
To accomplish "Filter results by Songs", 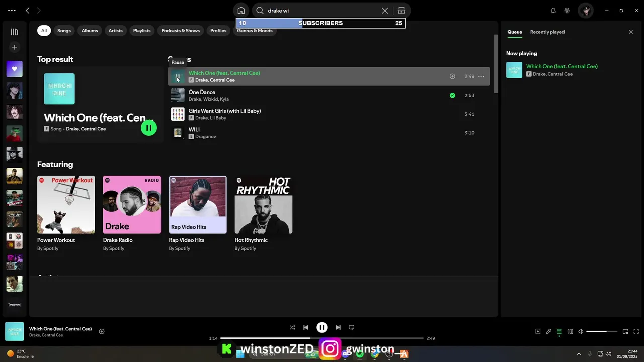I will coord(64,31).
